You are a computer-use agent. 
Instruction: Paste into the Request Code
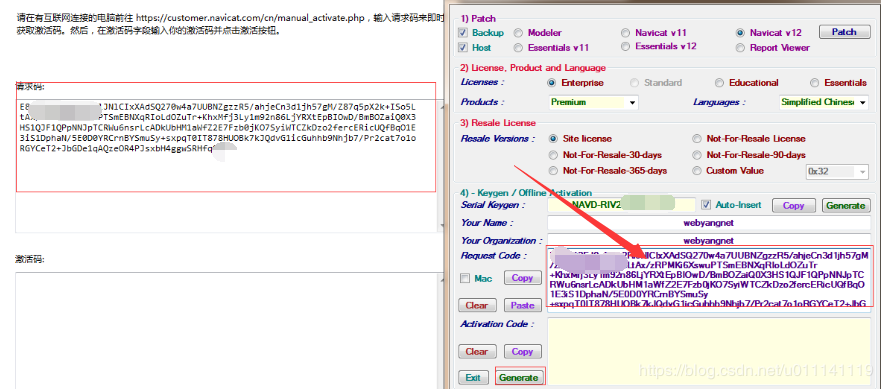pyautogui.click(x=522, y=306)
